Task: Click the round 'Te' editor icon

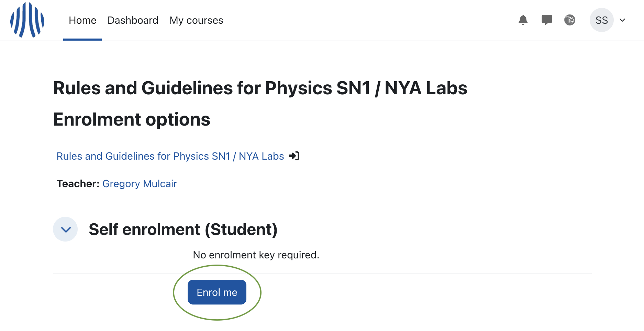Action: tap(570, 20)
